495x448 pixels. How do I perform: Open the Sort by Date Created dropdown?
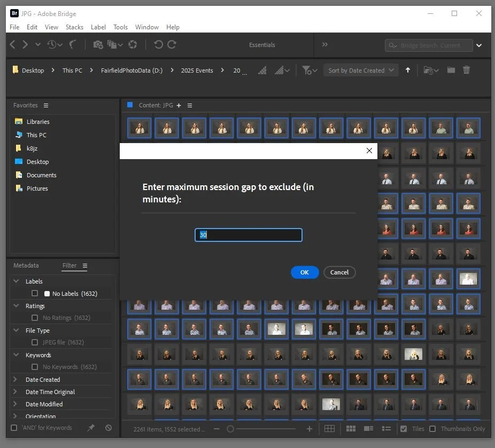point(361,70)
